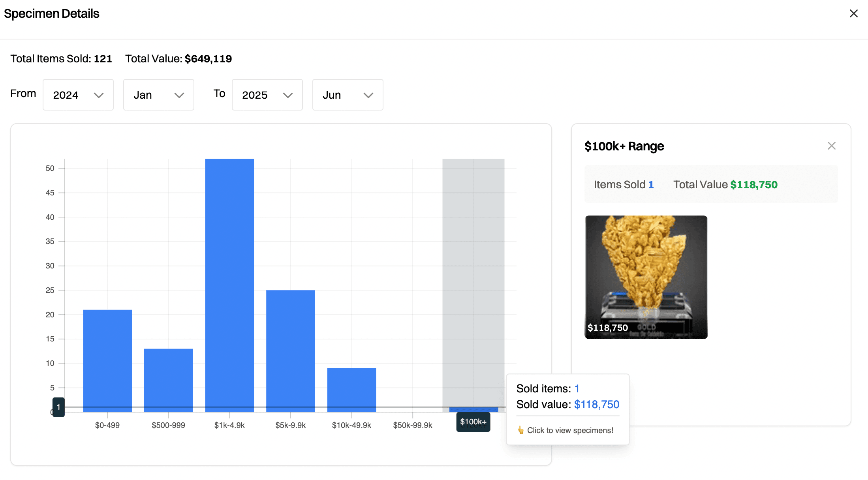
Task: Click the Sold items count in tooltip
Action: (577, 388)
